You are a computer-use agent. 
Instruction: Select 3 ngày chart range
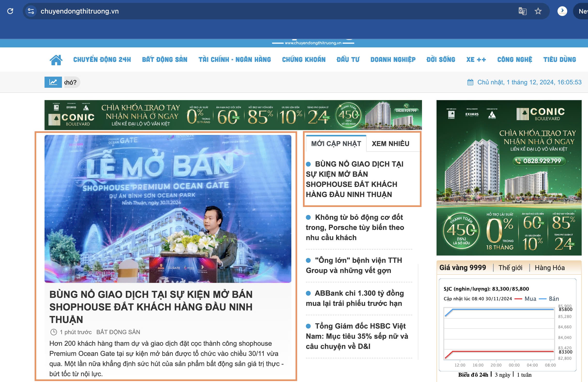pos(503,375)
